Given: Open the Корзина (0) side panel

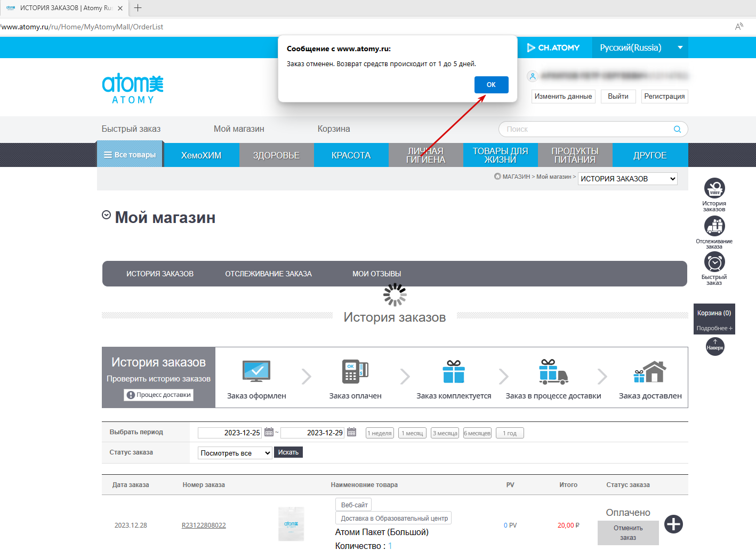Looking at the screenshot, I should pyautogui.click(x=714, y=313).
